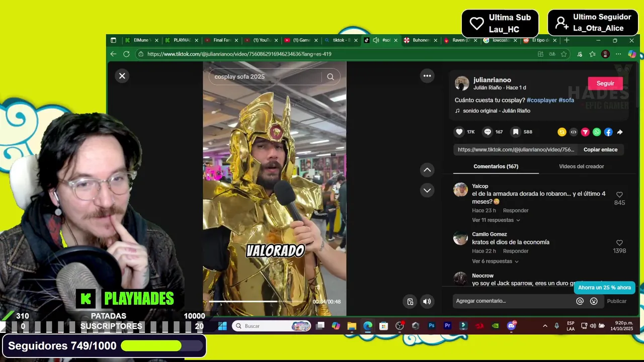Click the Agregar comentario input field
The height and width of the screenshot is (362, 644).
pos(513,301)
